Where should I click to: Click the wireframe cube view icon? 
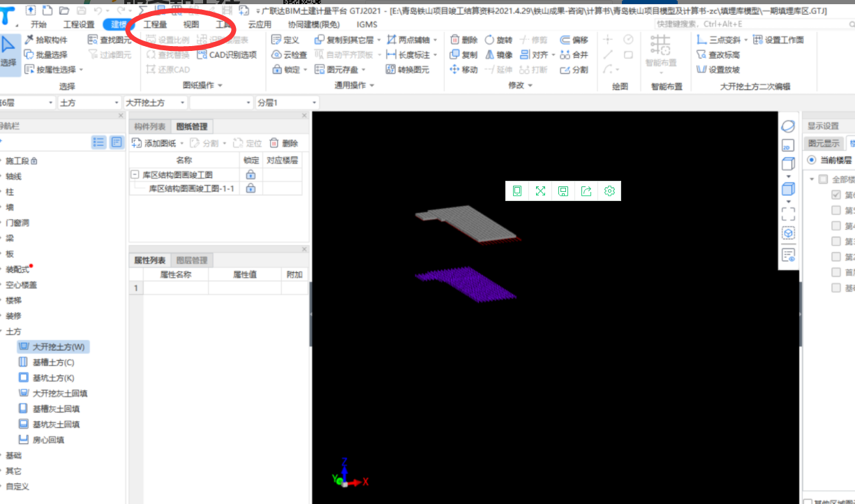787,165
